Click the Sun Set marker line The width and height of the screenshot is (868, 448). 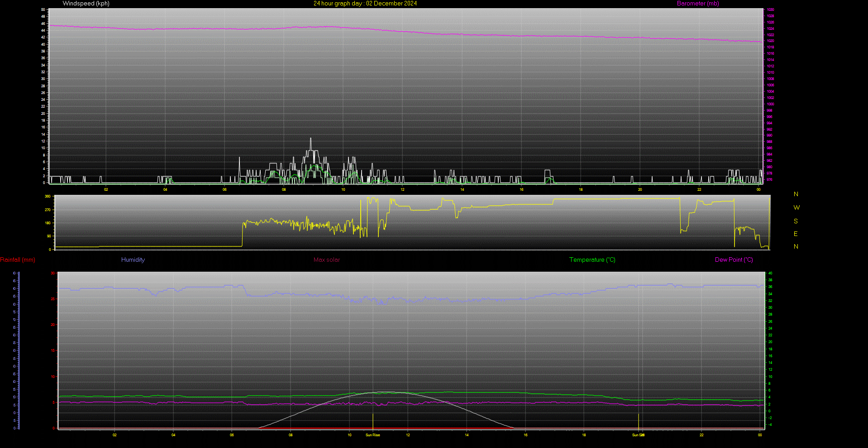[639, 421]
